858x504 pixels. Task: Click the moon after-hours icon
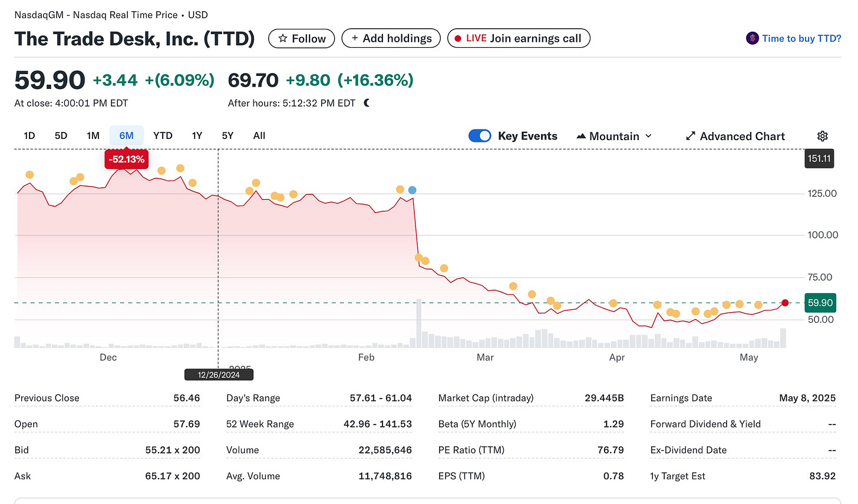[367, 103]
